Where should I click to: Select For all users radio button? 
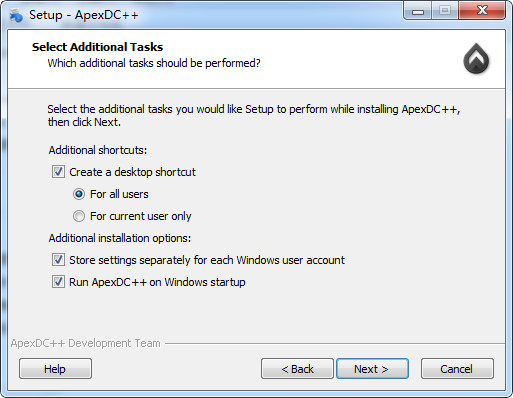click(79, 194)
